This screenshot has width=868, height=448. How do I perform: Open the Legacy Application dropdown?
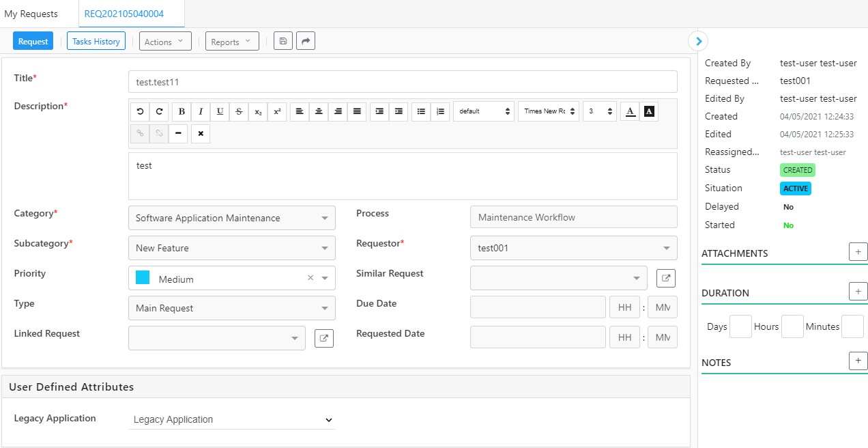[231, 419]
